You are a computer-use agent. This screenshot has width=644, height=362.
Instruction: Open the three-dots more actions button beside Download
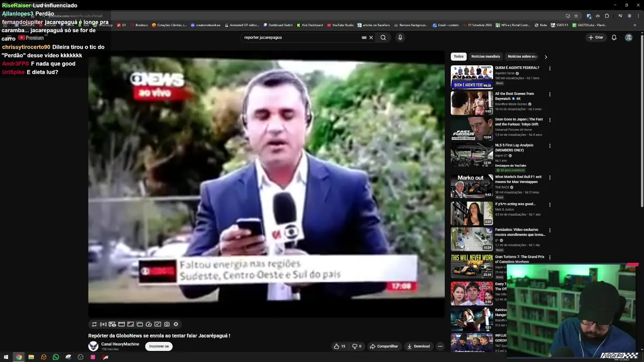(440, 346)
